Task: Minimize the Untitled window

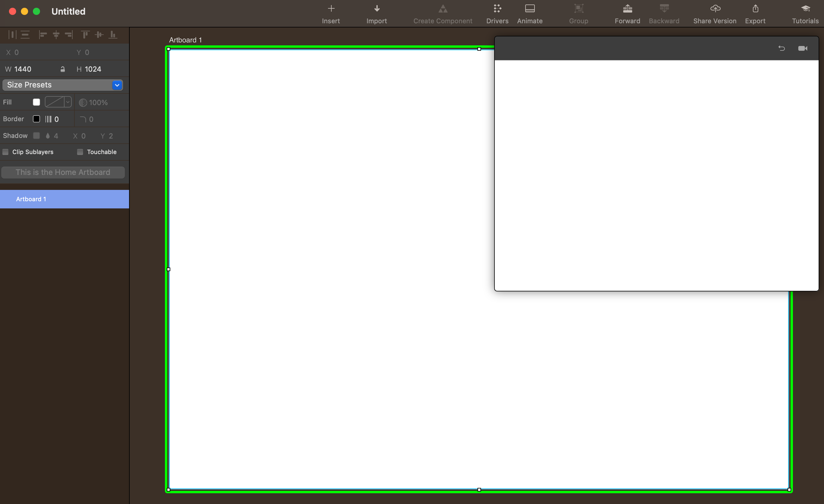Action: 24,11
